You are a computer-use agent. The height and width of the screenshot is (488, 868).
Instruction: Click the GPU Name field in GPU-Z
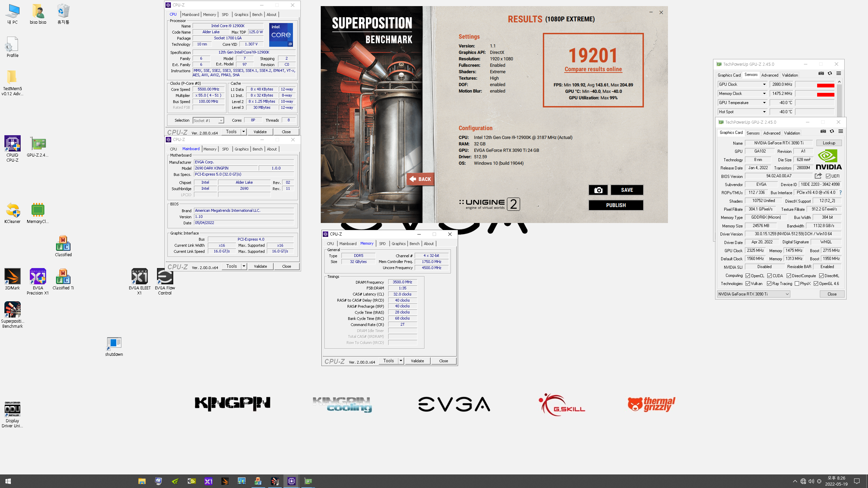pyautogui.click(x=778, y=143)
